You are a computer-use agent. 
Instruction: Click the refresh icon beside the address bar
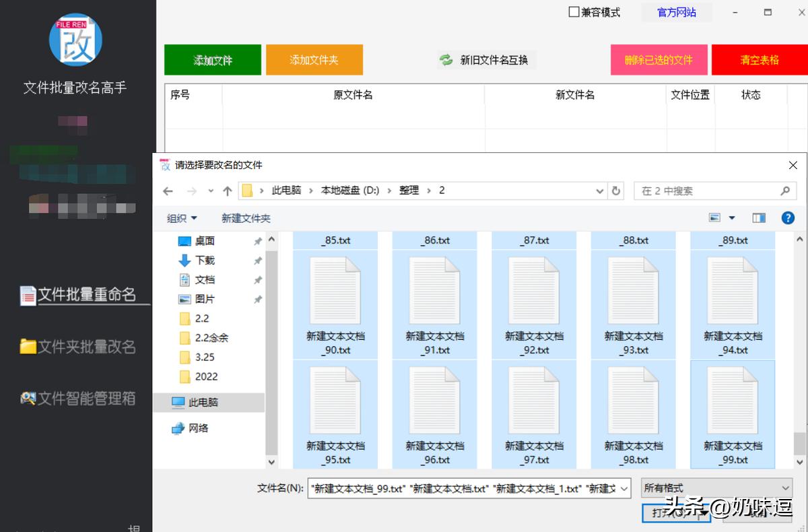click(x=615, y=191)
